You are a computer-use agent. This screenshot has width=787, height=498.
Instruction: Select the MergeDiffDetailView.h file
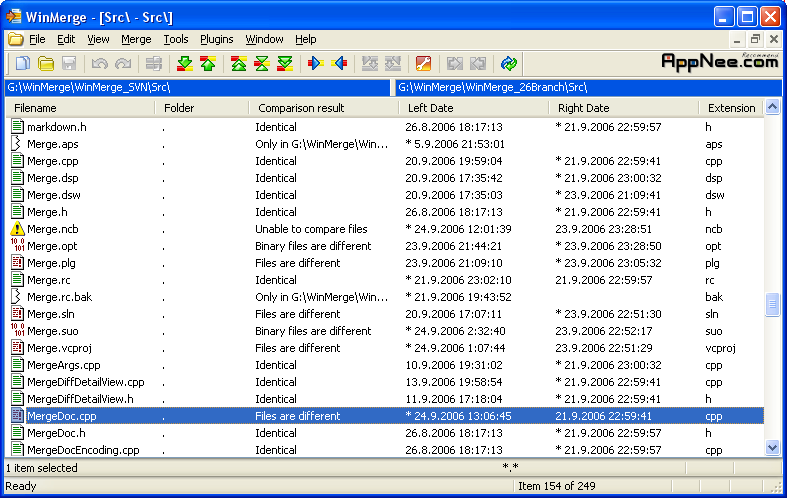click(x=80, y=399)
